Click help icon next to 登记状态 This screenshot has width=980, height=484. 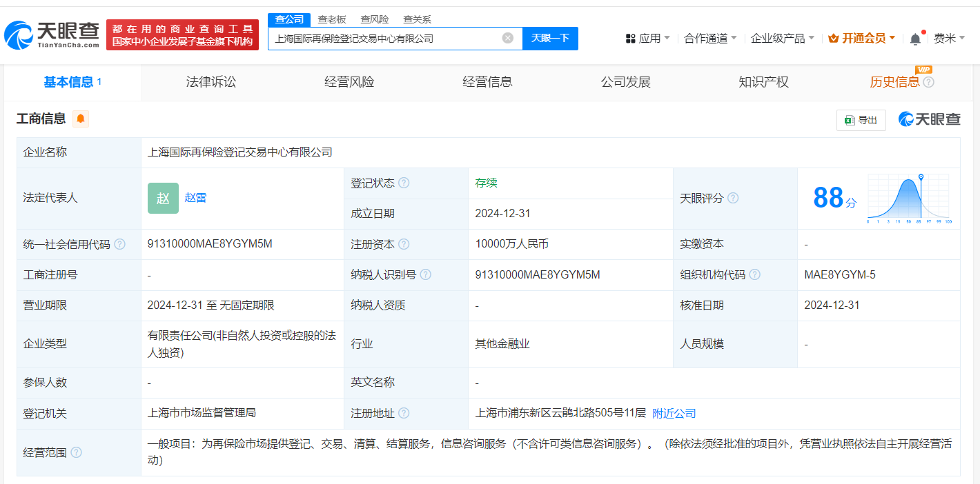pyautogui.click(x=404, y=183)
